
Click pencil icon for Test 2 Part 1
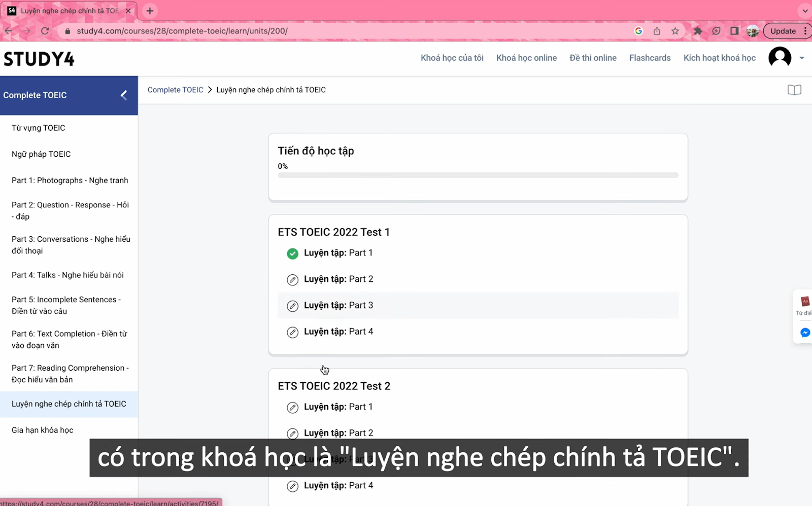click(x=292, y=408)
